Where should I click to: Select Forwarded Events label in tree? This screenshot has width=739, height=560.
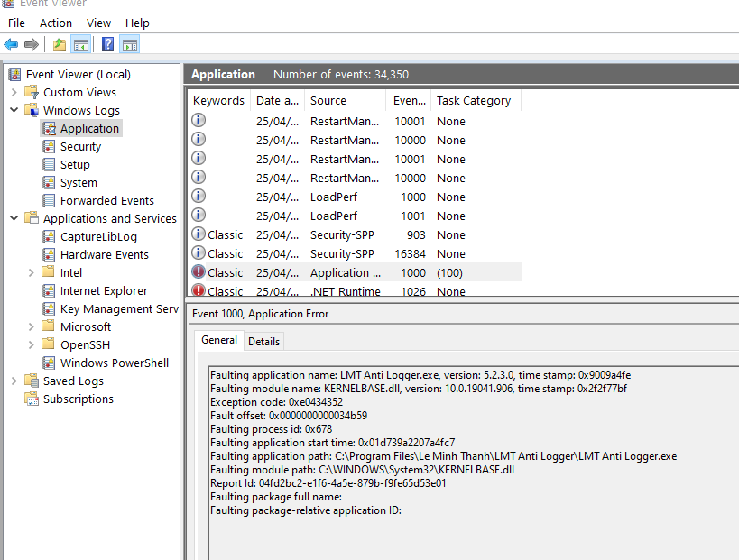click(x=107, y=200)
